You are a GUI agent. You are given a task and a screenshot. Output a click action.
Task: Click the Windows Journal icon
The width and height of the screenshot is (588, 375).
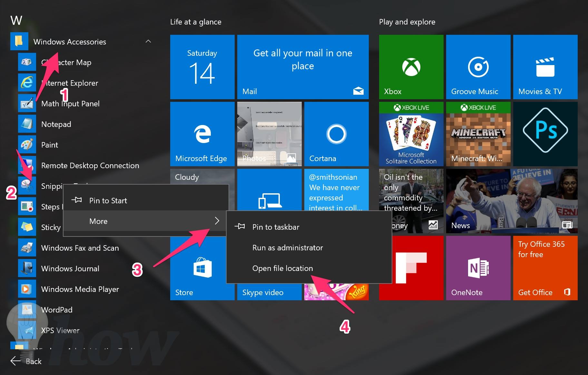click(x=27, y=268)
